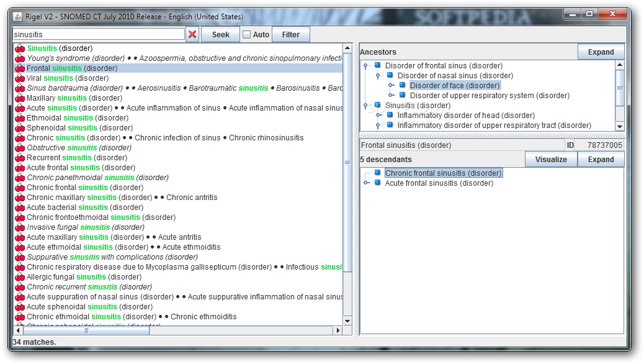Click blue square icon of Disorder of upper respiratory system
The width and height of the screenshot is (644, 364).
pyautogui.click(x=403, y=95)
